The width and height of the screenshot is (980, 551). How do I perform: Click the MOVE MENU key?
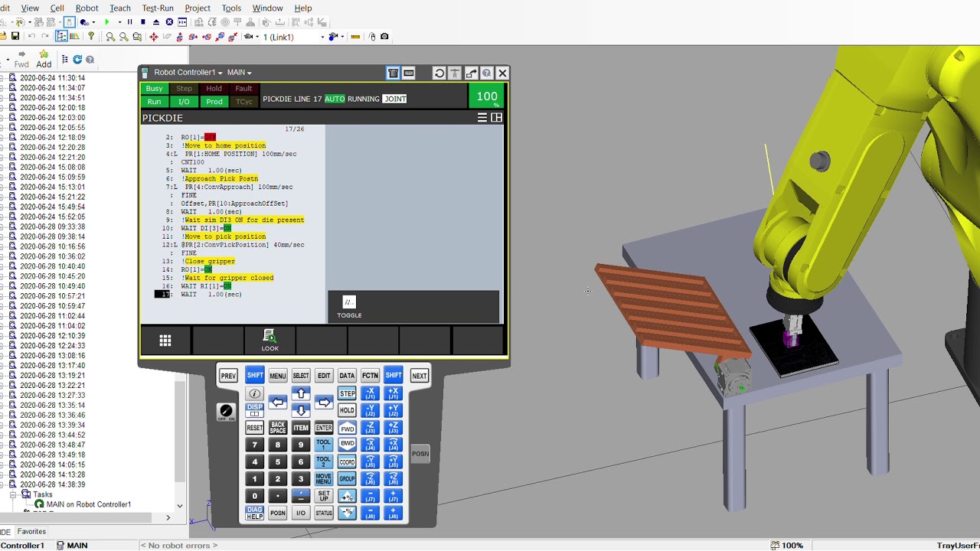[x=323, y=479]
